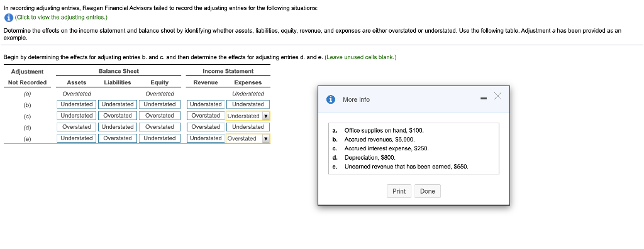
Task: Click the Print button in More Info
Action: pyautogui.click(x=399, y=191)
